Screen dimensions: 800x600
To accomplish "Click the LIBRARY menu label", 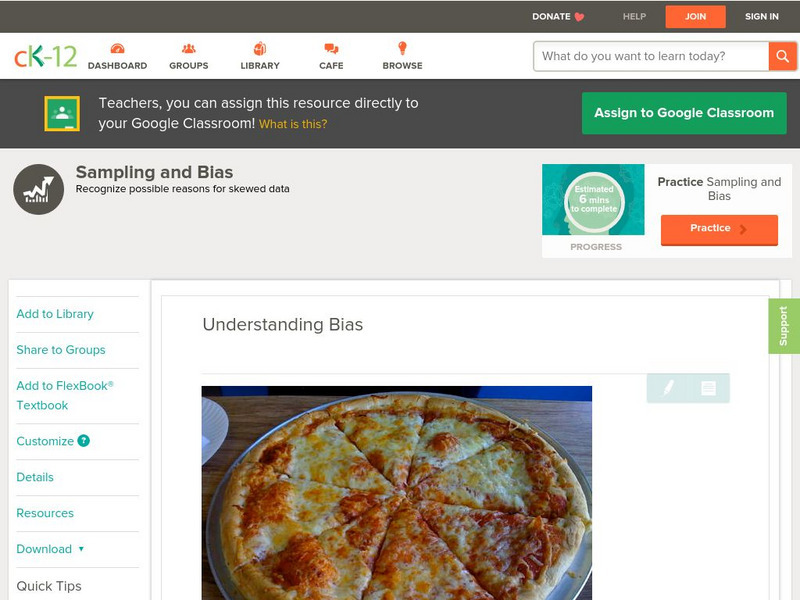I will click(260, 66).
